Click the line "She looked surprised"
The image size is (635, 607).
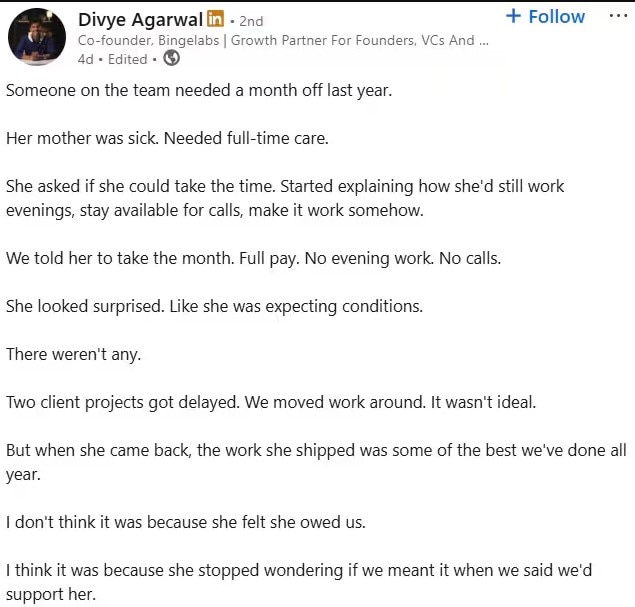click(x=214, y=305)
